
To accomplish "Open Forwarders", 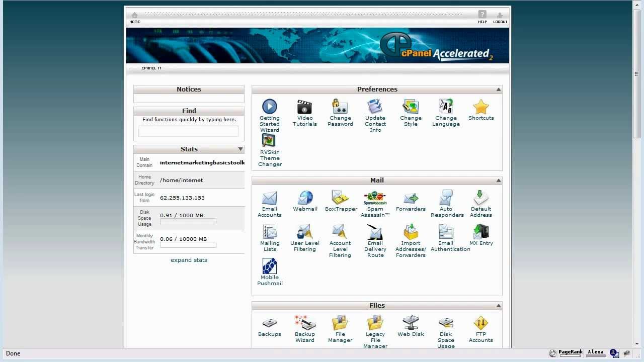I will click(x=411, y=201).
